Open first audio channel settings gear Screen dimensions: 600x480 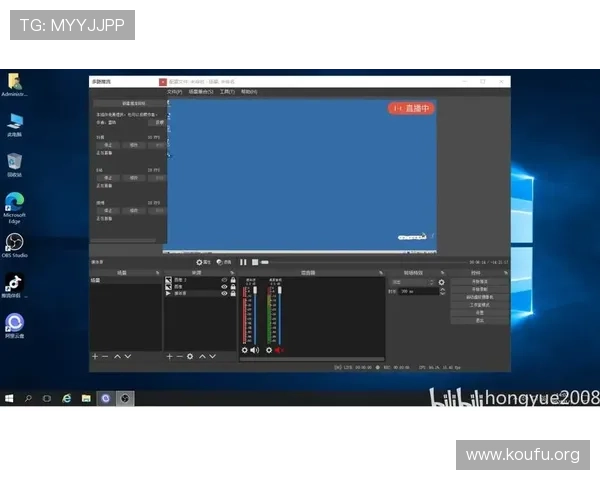pyautogui.click(x=245, y=350)
